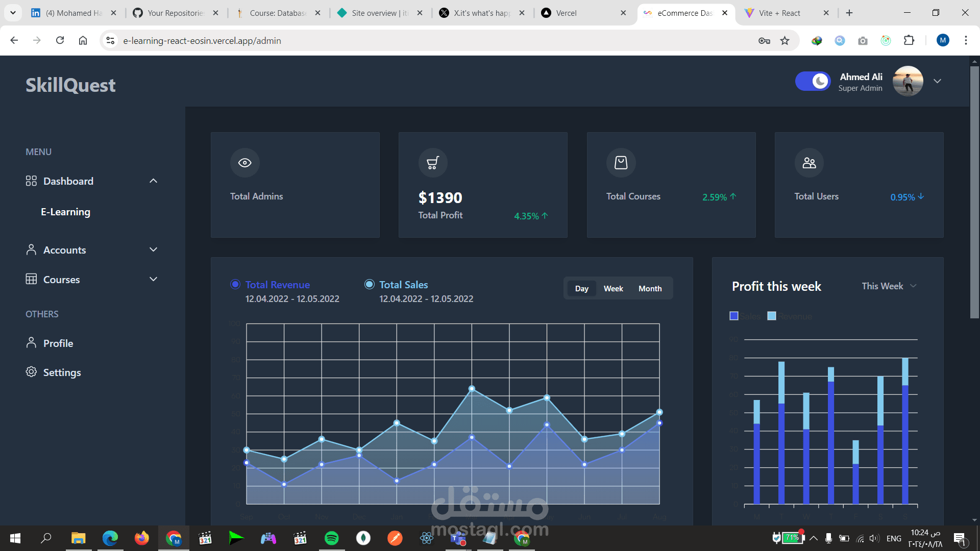
Task: Open the E-Learning dashboard link
Action: click(65, 212)
